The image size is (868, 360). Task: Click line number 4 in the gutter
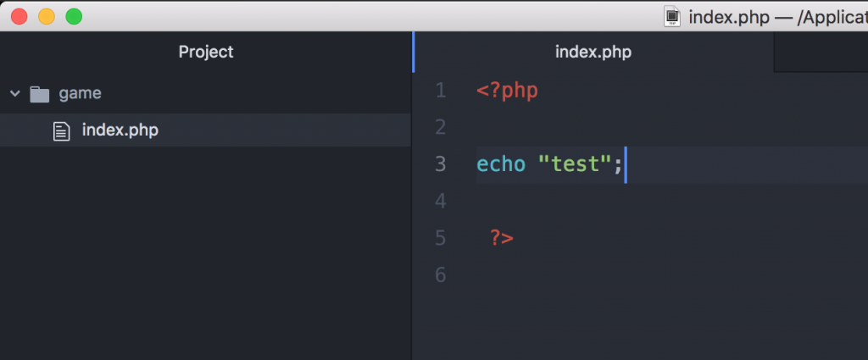coord(441,202)
